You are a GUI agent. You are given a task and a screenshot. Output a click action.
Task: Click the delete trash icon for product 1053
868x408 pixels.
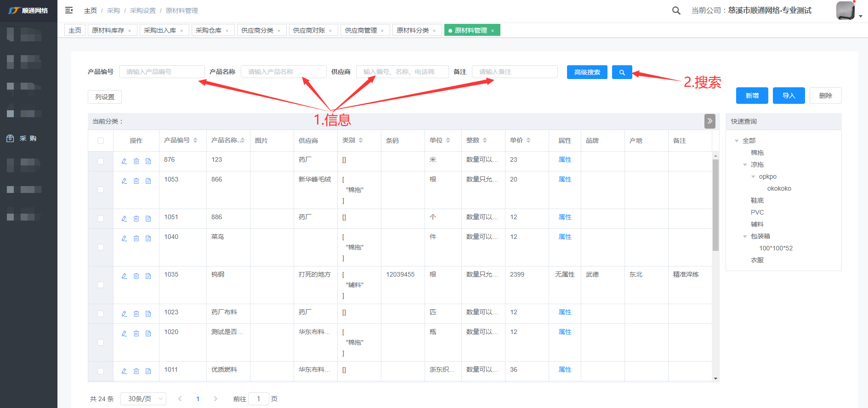coord(136,181)
